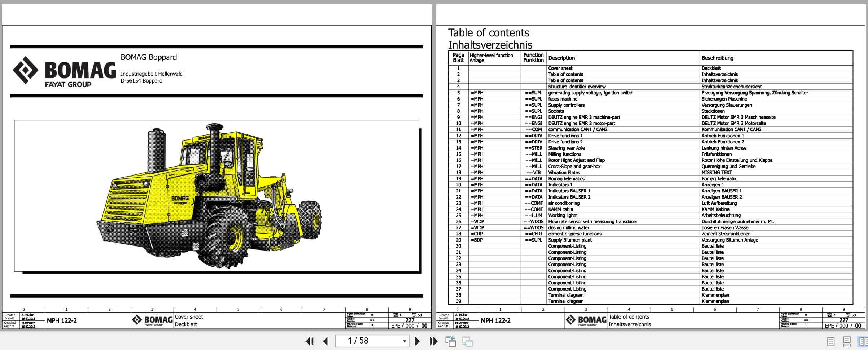Click 'MISSING TEXT' German description cell

717,172
